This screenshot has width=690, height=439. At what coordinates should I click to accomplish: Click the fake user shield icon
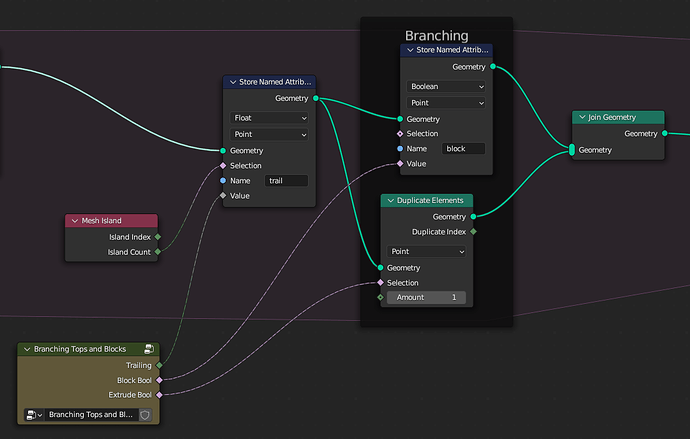coord(145,415)
